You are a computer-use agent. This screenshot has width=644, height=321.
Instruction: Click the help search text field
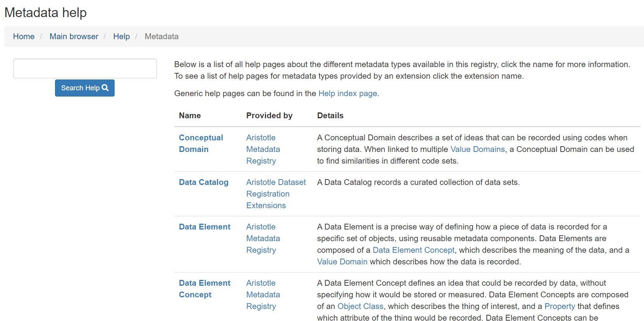point(85,69)
